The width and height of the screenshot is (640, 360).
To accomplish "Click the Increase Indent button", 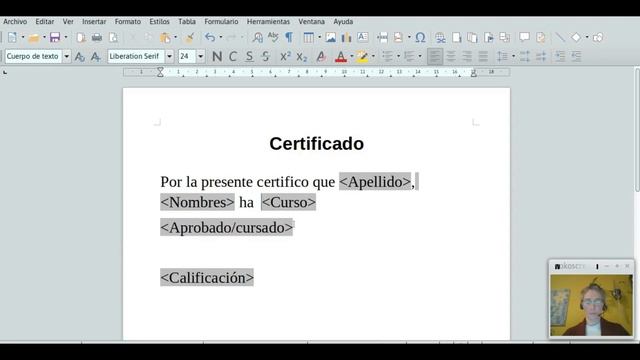I will point(560,56).
